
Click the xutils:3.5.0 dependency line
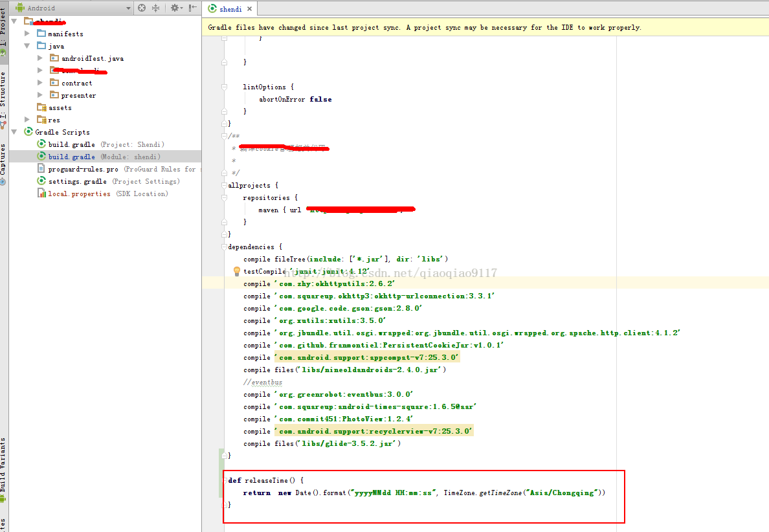315,320
